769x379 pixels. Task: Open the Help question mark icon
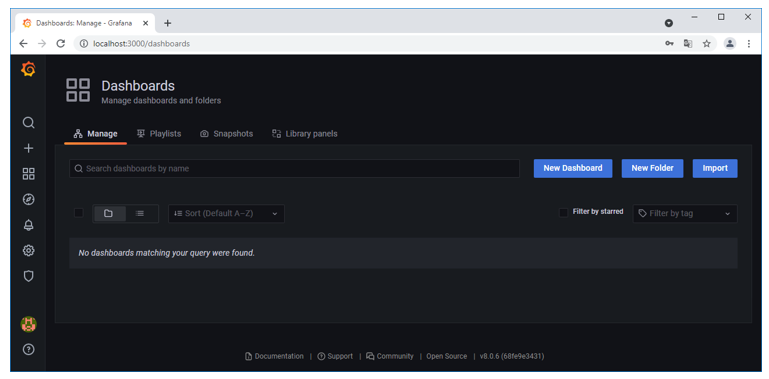(x=28, y=350)
